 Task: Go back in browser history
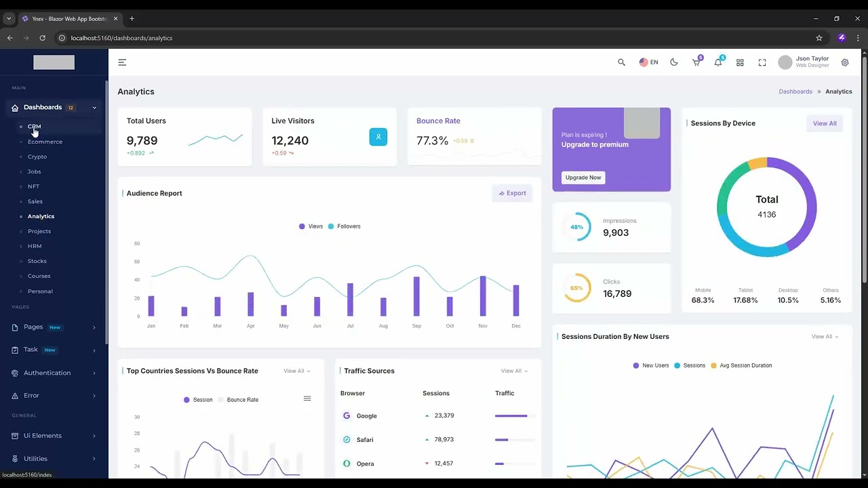tap(10, 38)
